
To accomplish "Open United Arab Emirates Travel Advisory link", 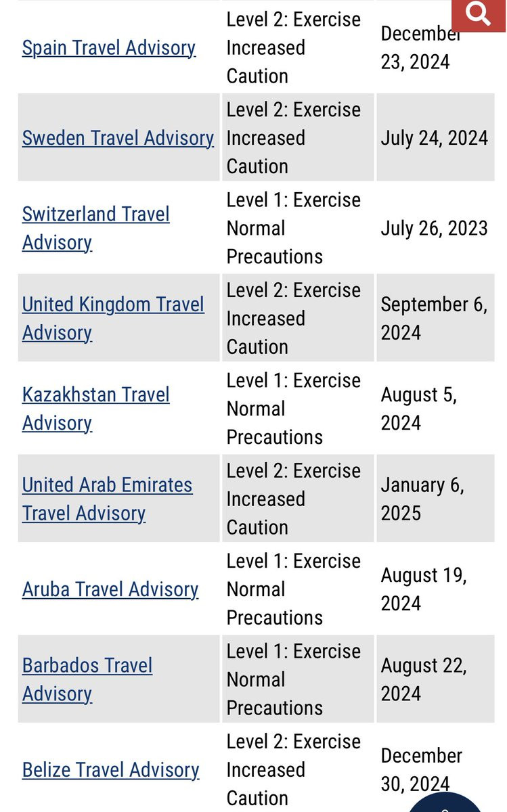I will (108, 499).
